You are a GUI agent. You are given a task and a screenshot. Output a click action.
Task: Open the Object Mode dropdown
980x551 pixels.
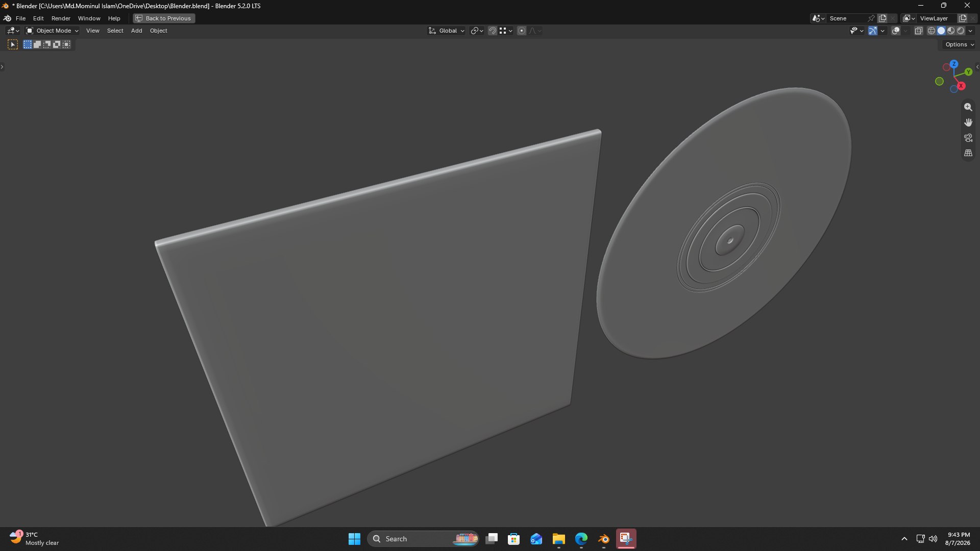(x=52, y=31)
